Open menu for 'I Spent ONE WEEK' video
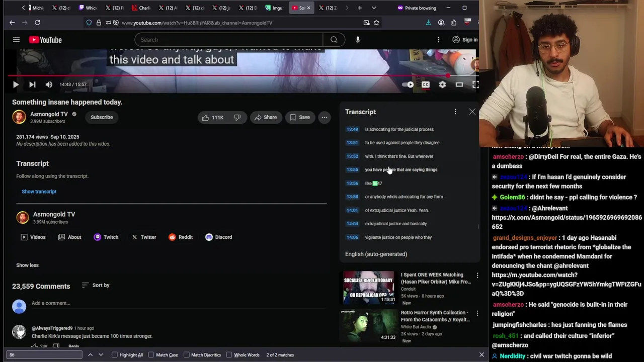The height and width of the screenshot is (362, 644). point(477,276)
